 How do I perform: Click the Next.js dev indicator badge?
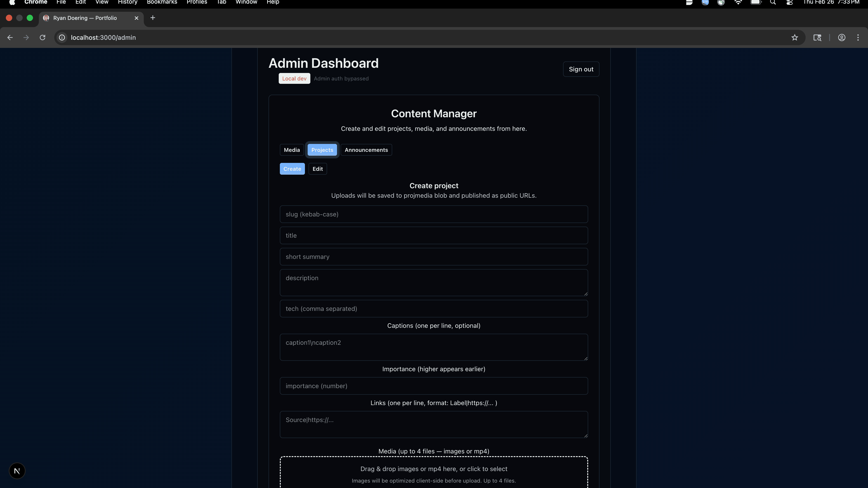[17, 470]
